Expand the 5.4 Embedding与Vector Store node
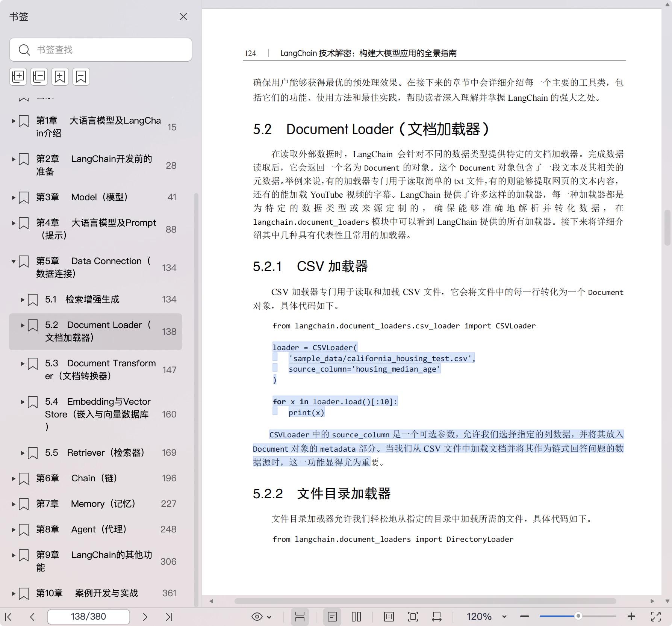This screenshot has height=626, width=672. coord(23,402)
